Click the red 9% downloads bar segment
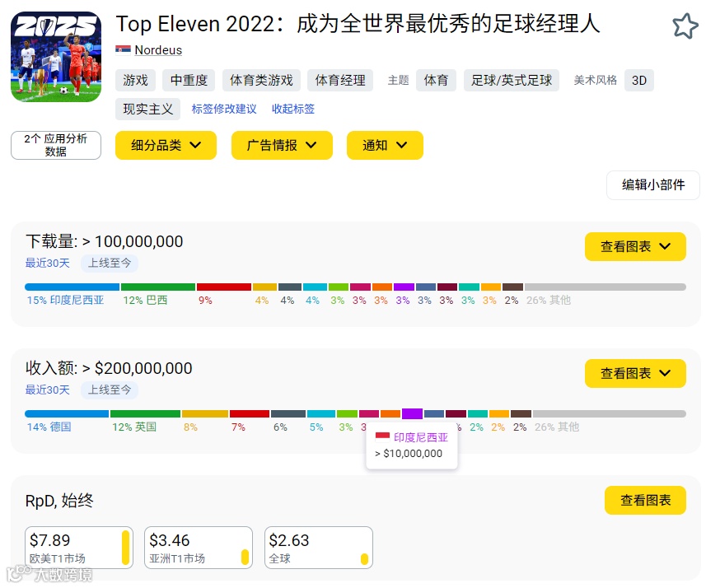This screenshot has height=588, width=706. pyautogui.click(x=224, y=287)
